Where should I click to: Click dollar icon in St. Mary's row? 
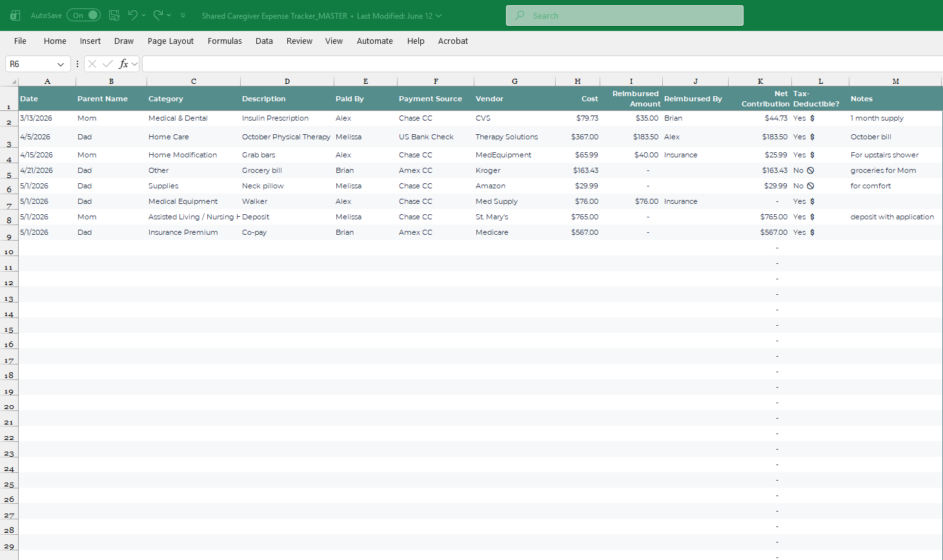click(812, 217)
